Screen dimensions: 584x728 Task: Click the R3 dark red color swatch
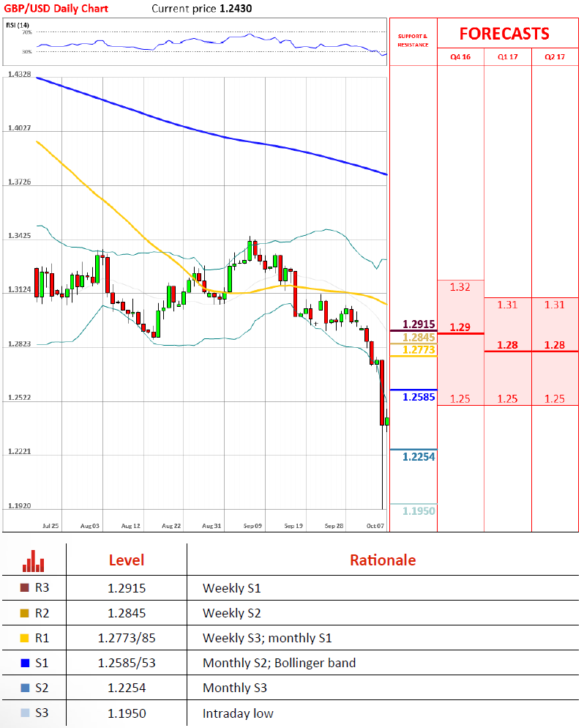(x=25, y=588)
